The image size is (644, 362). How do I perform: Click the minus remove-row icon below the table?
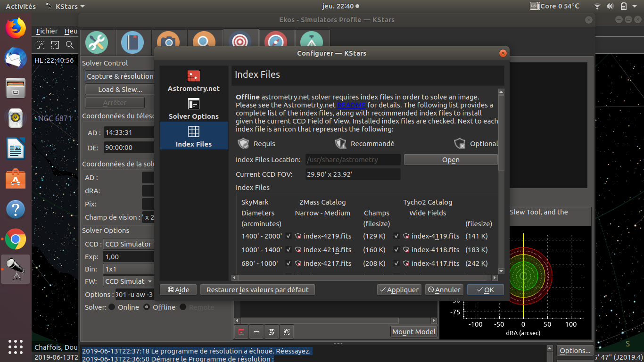(x=256, y=332)
